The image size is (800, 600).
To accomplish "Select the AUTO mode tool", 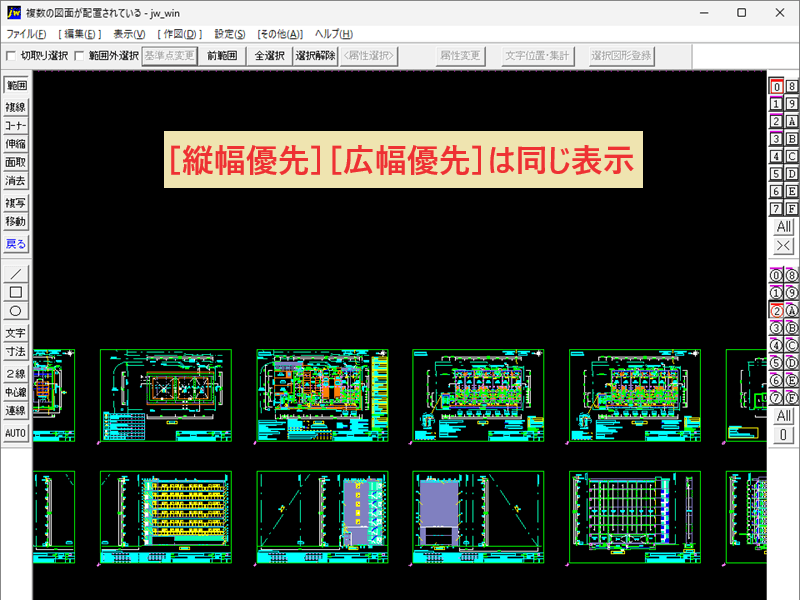I will point(16,433).
